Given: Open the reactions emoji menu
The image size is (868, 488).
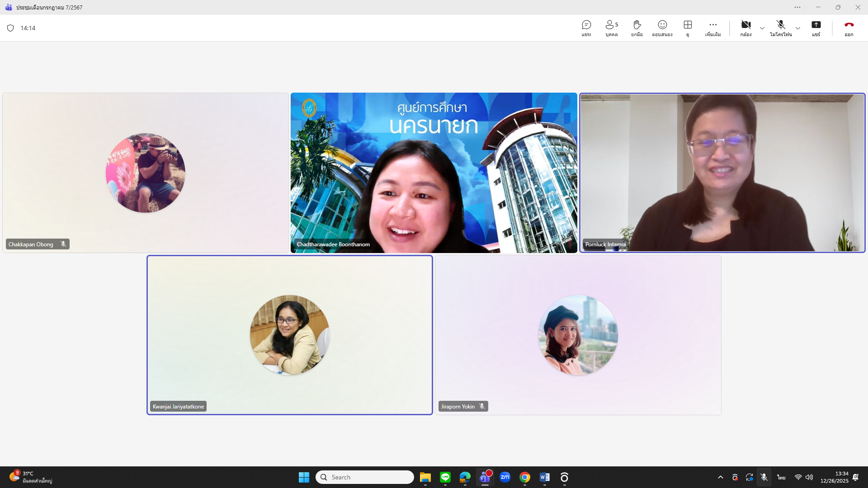Looking at the screenshot, I should [662, 28].
